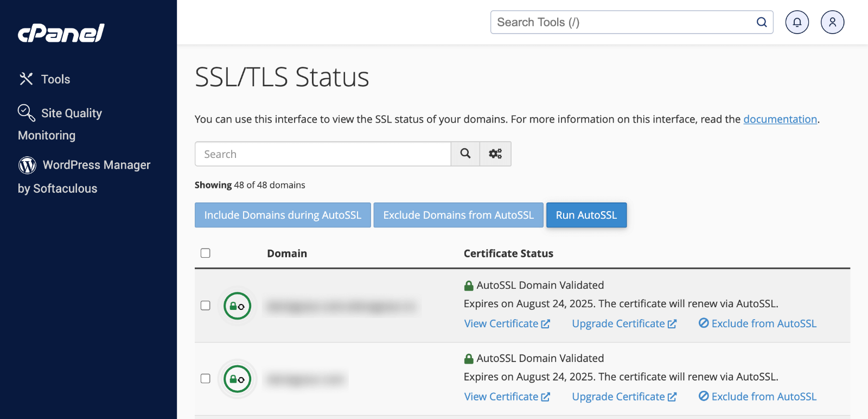
Task: Toggle the select-all domains checkbox
Action: click(x=206, y=253)
